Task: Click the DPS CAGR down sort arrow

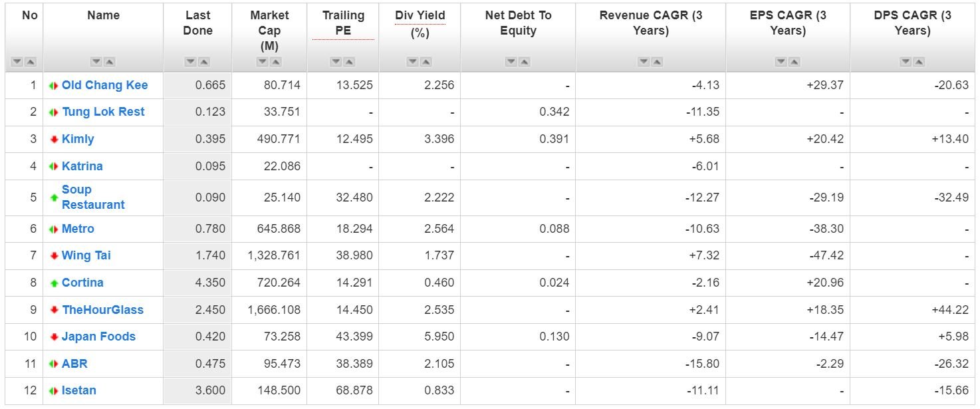Action: click(906, 62)
